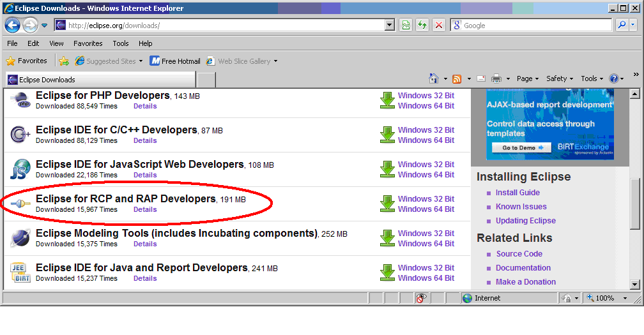The width and height of the screenshot is (644, 335).
Task: Open the View menu
Action: click(56, 43)
